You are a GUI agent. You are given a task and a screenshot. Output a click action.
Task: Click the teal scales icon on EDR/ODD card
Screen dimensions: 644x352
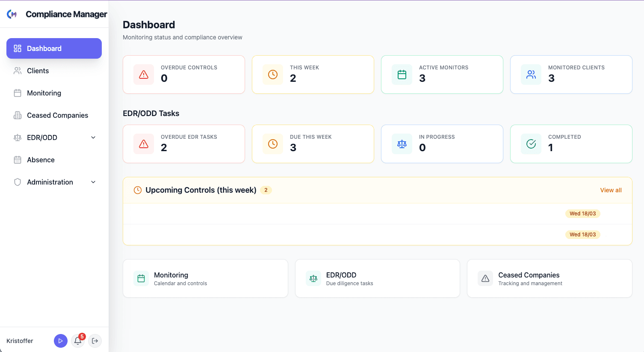pos(313,278)
